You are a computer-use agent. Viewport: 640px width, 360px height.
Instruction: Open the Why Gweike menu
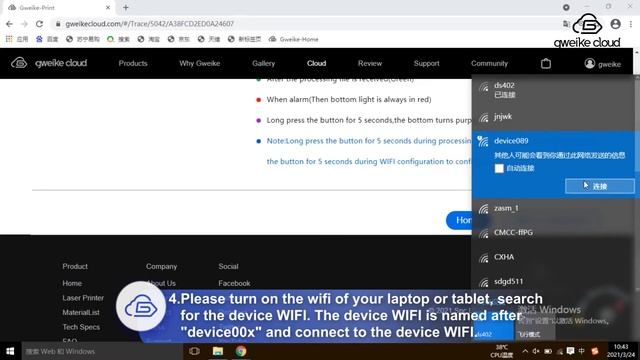click(x=200, y=63)
